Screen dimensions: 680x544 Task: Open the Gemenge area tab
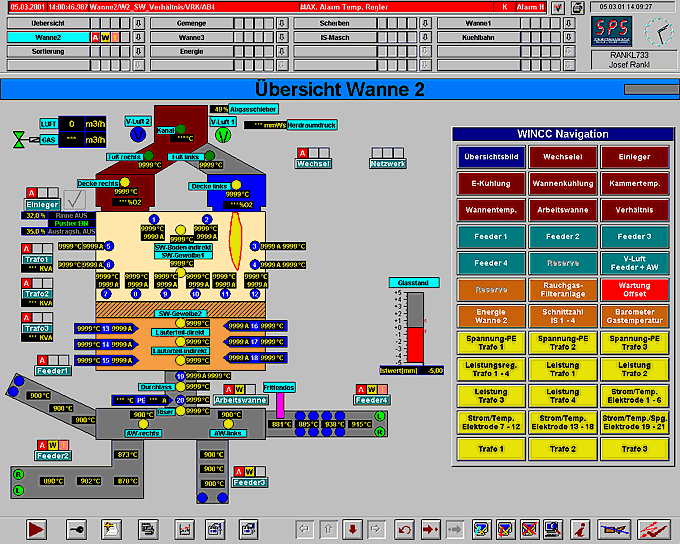[x=192, y=23]
